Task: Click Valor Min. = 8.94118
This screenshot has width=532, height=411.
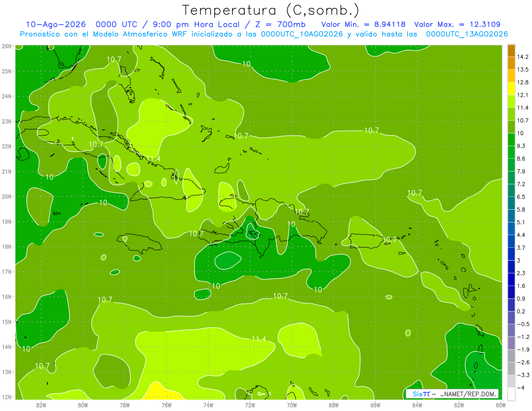Action: (363, 24)
